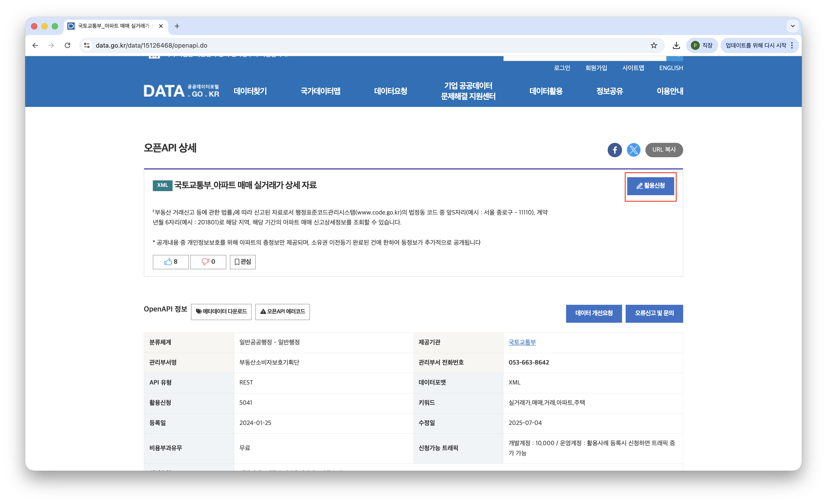View site information icon in address bar

[87, 45]
